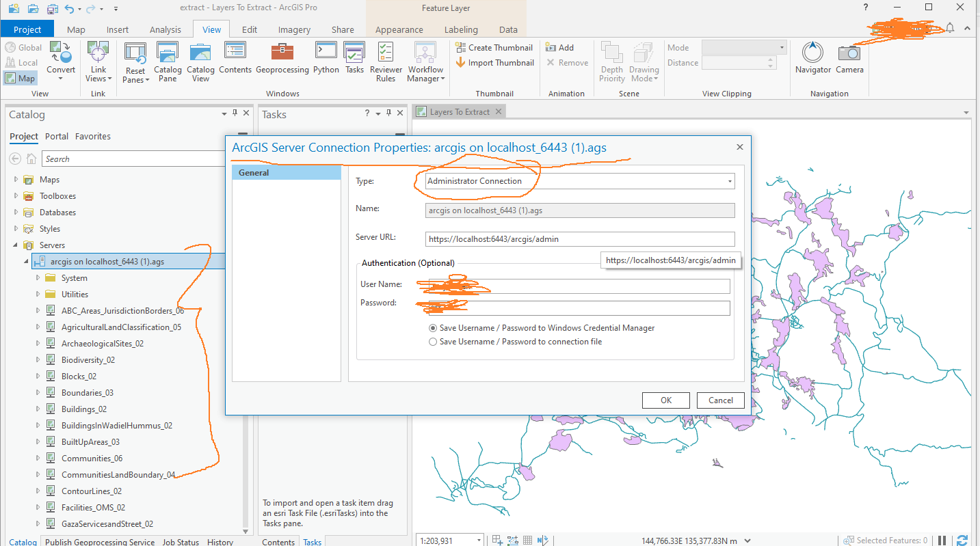Image resolution: width=980 pixels, height=546 pixels.
Task: Click the Distance spinner up arrow
Action: [x=771, y=59]
